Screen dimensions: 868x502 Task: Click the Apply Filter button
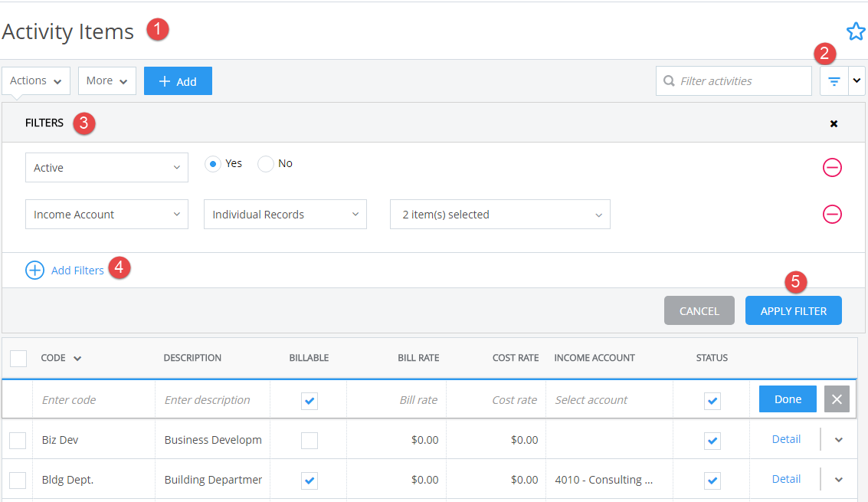[793, 310]
